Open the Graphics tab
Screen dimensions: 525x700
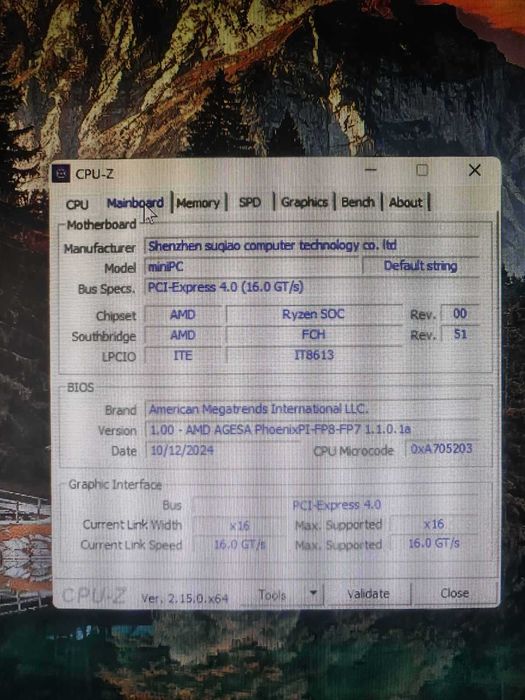(304, 202)
